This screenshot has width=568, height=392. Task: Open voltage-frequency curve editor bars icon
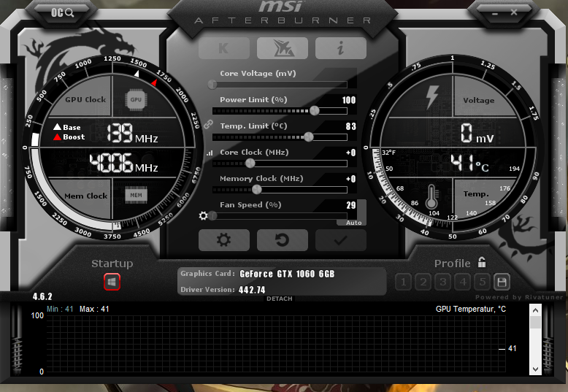[x=210, y=153]
